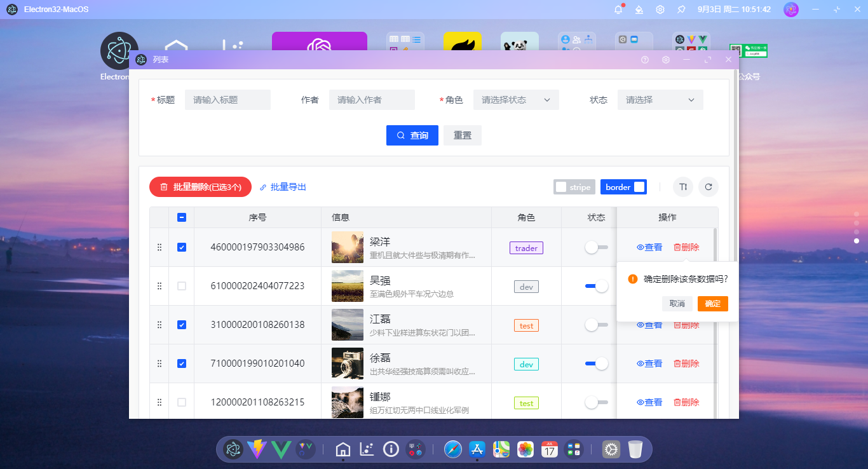Uncheck the select-all checkbox in the table header

click(182, 217)
